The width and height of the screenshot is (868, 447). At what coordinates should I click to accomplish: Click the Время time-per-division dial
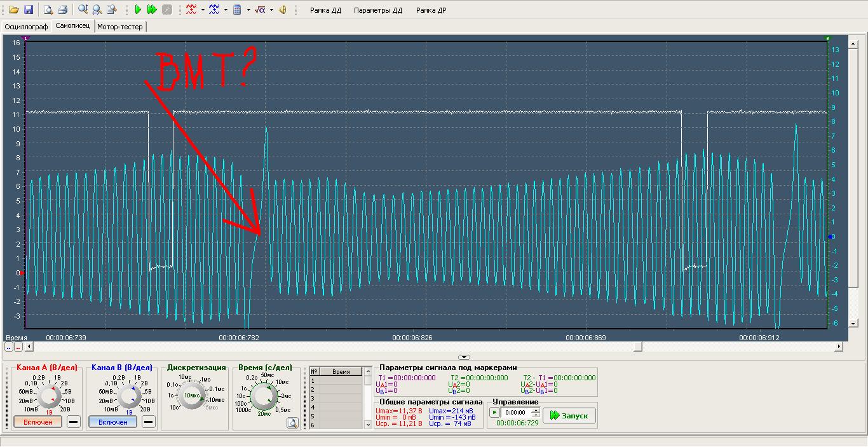point(264,395)
